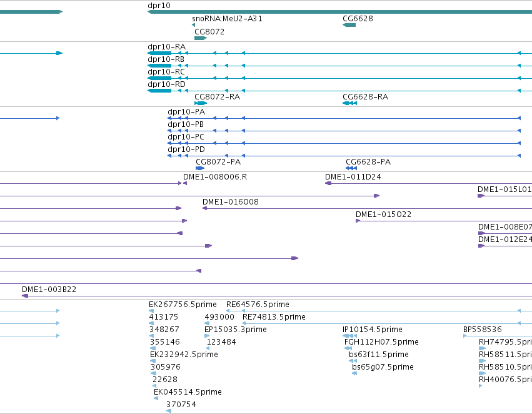532x414 pixels.
Task: Select the DME1-015O22 clone label
Action: (x=383, y=215)
